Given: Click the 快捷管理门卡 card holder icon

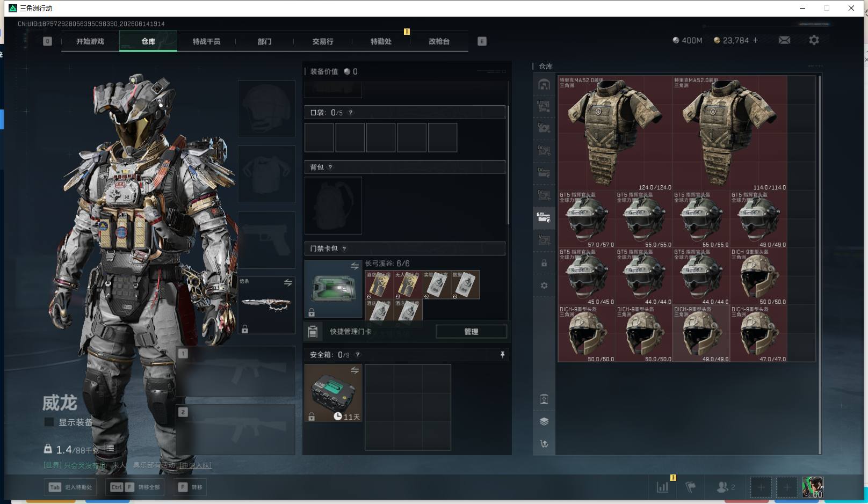Looking at the screenshot, I should pos(313,332).
